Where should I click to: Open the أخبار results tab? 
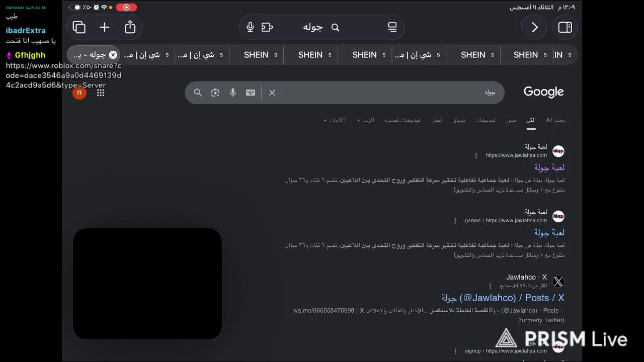(x=436, y=120)
